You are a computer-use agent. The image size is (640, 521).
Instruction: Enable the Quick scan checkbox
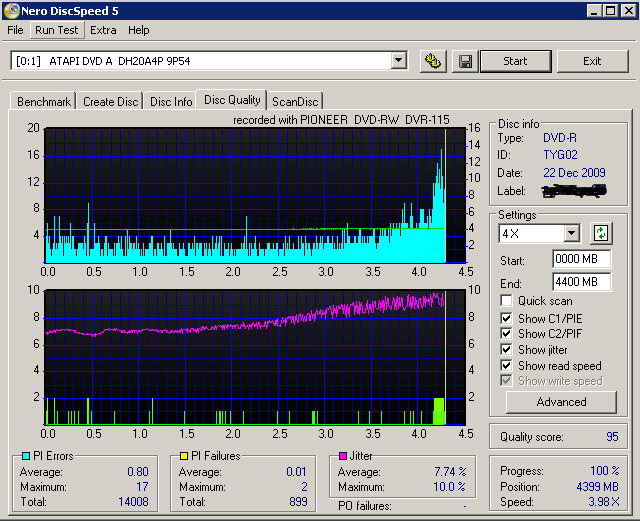[x=508, y=301]
